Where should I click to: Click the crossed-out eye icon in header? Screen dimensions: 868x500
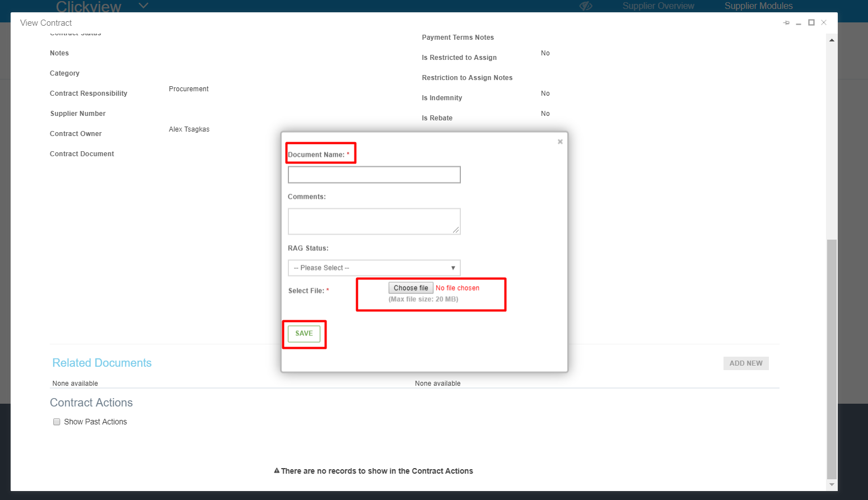click(586, 6)
